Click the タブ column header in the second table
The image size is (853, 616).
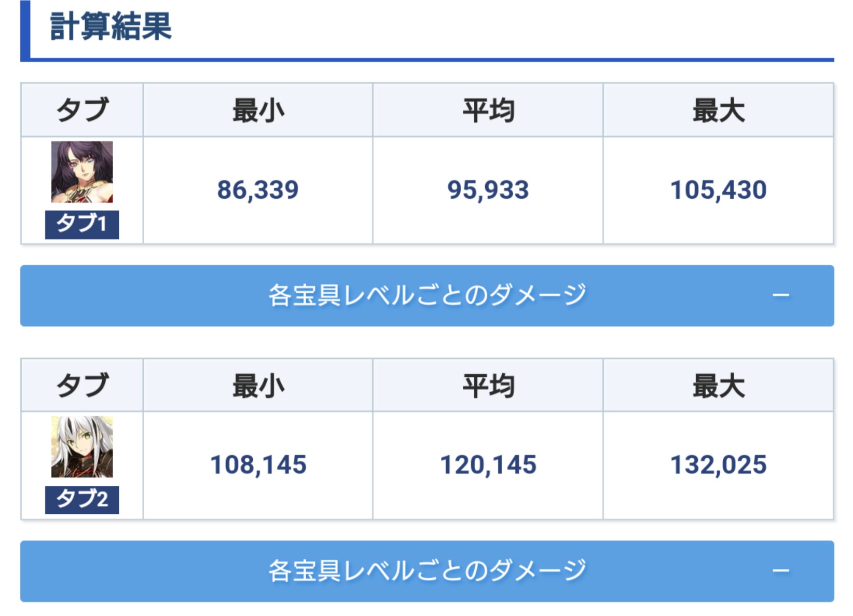pos(82,386)
